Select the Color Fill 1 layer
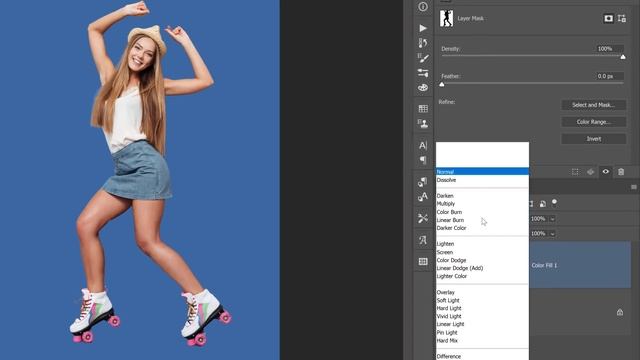 580,265
